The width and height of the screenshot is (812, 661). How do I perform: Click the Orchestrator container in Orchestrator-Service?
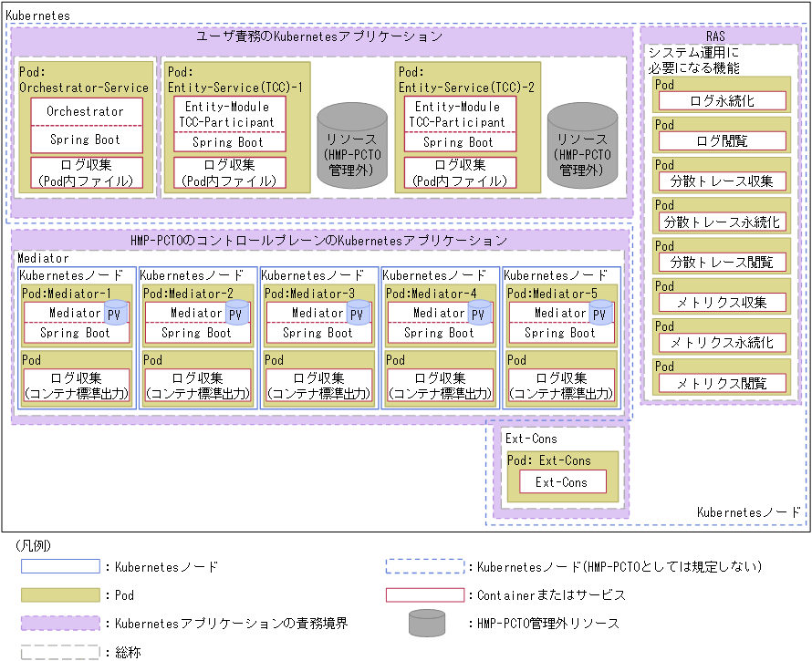(86, 111)
